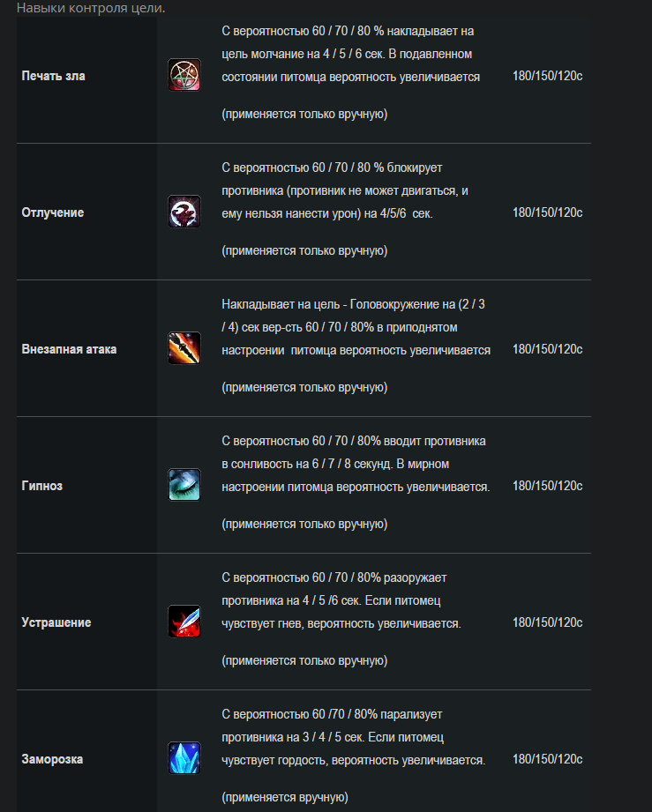The height and width of the screenshot is (812, 652).
Task: Click the Внезапная атака skill name
Action: [x=69, y=349]
